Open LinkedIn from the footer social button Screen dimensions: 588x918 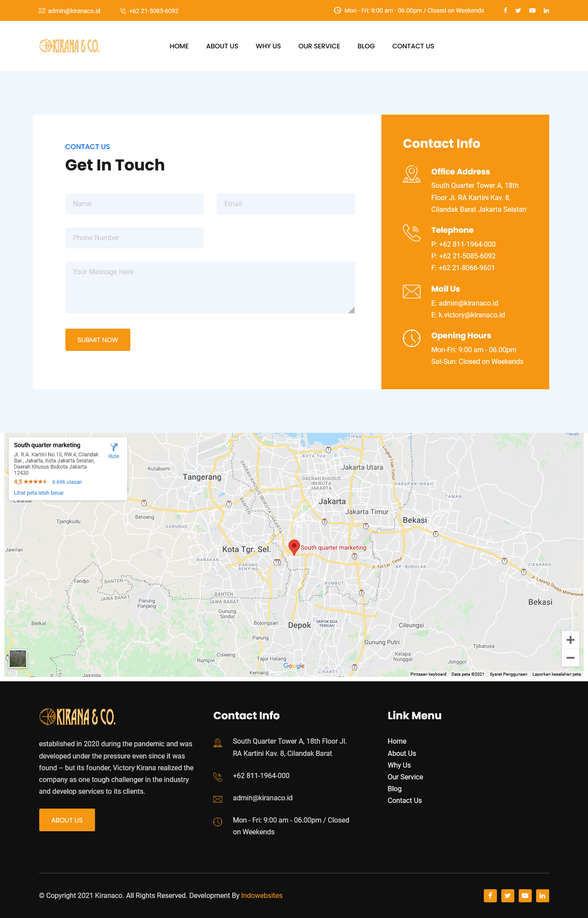click(543, 896)
